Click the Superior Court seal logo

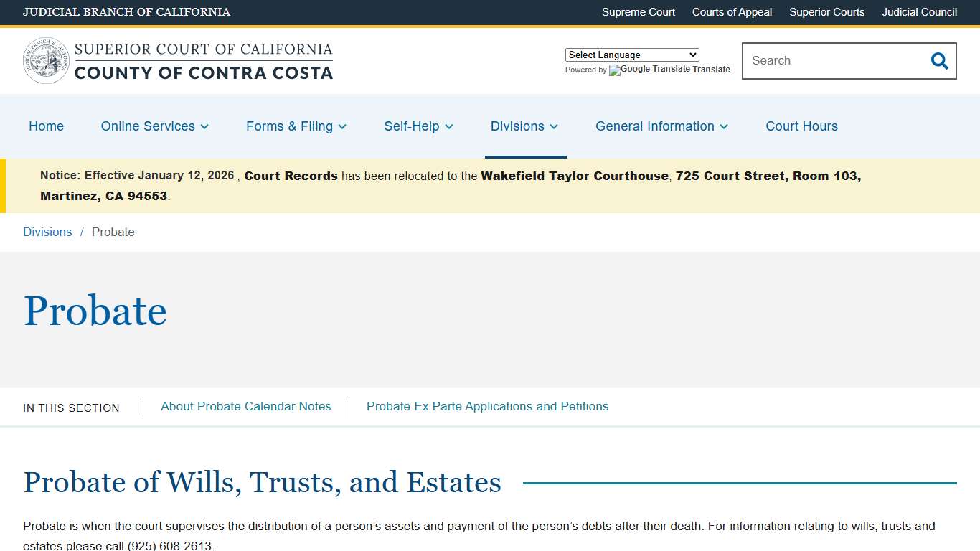coord(46,60)
